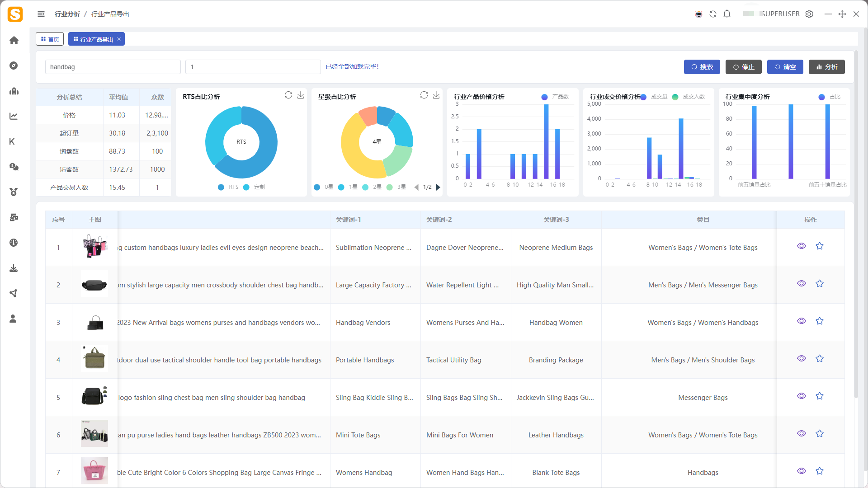The height and width of the screenshot is (488, 868).
Task: View row 6 product with eye icon
Action: pos(802,433)
